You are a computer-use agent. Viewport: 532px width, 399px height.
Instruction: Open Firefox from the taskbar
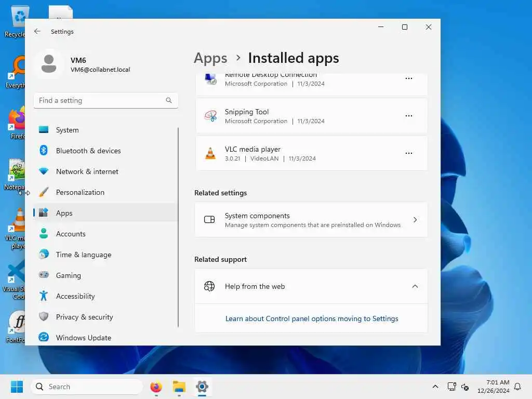pyautogui.click(x=156, y=387)
